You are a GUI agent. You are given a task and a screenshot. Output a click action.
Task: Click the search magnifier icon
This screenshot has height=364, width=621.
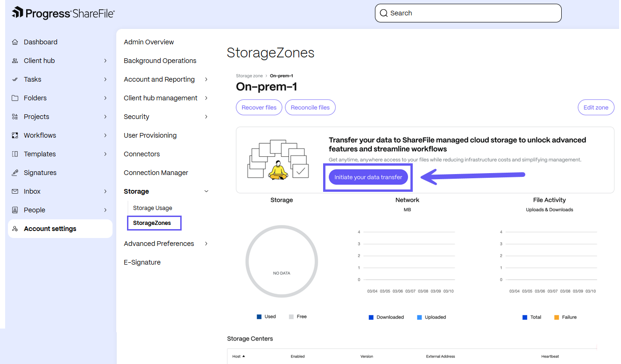384,13
